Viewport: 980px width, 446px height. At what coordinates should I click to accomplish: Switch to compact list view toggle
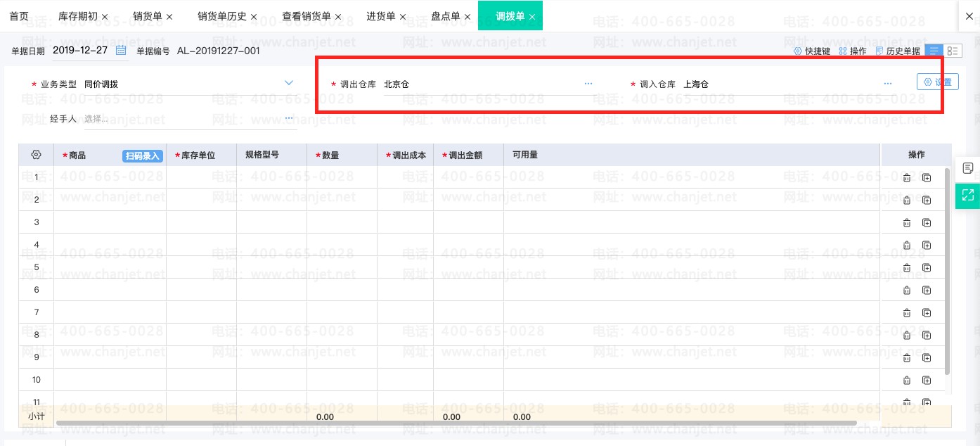(x=934, y=51)
